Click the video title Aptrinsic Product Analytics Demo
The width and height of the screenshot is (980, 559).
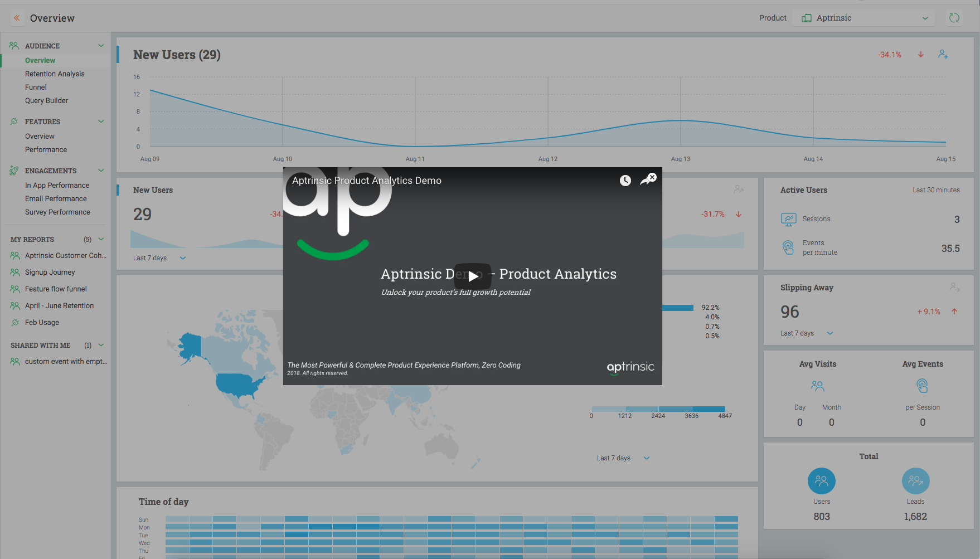coord(367,181)
